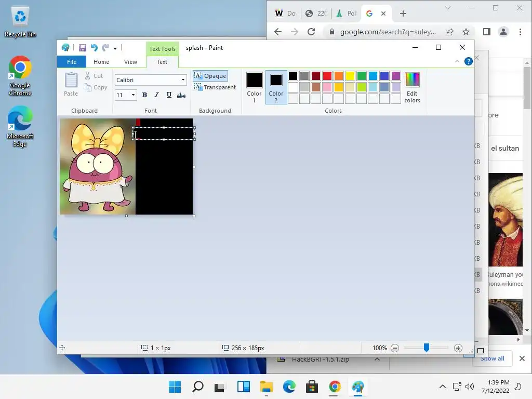Toggle italic formatting
The height and width of the screenshot is (399, 532).
pos(156,95)
